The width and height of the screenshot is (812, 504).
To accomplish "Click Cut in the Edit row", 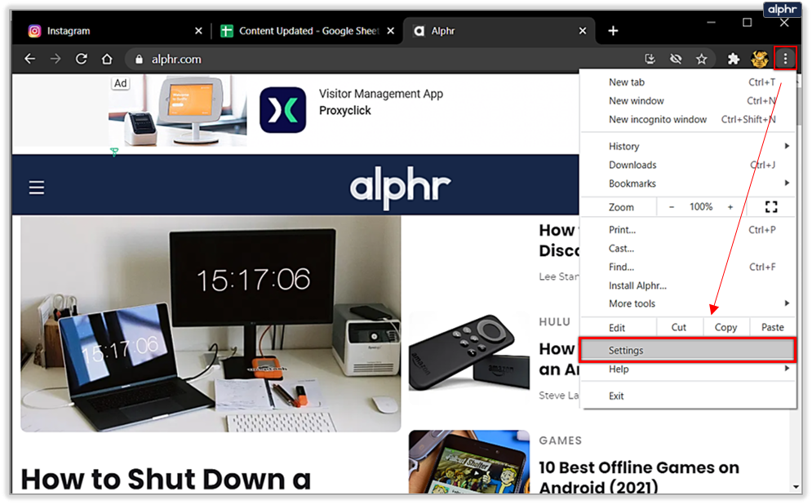I will pos(679,328).
